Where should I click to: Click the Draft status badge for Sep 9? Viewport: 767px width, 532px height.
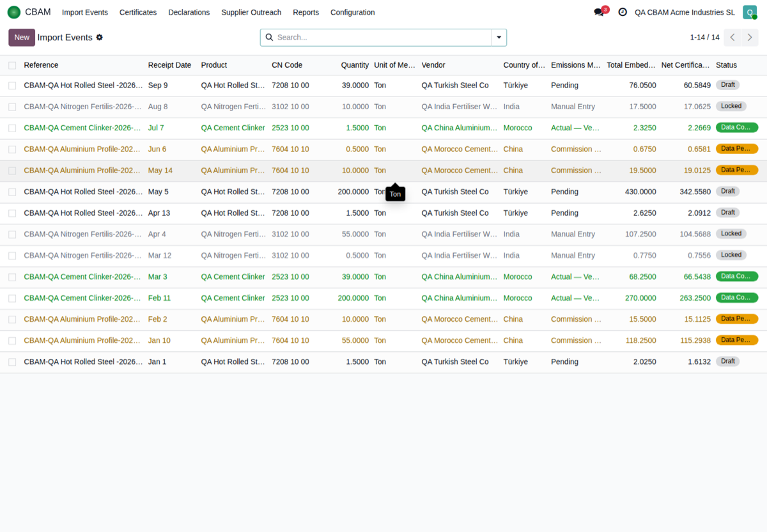[x=727, y=85]
